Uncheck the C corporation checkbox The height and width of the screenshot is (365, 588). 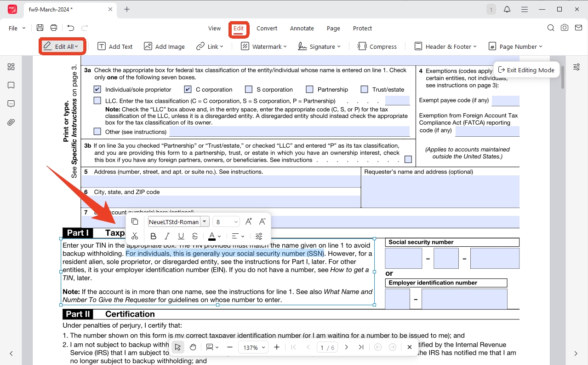click(188, 89)
